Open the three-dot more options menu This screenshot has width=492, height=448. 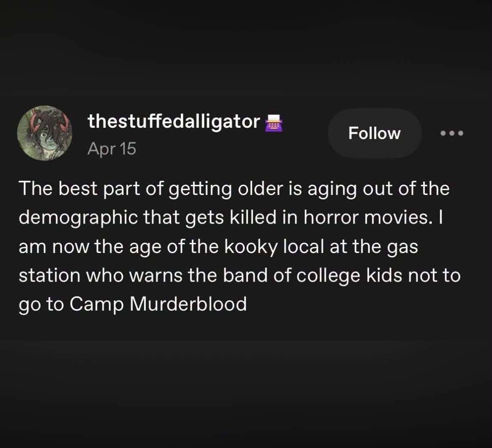coord(452,134)
